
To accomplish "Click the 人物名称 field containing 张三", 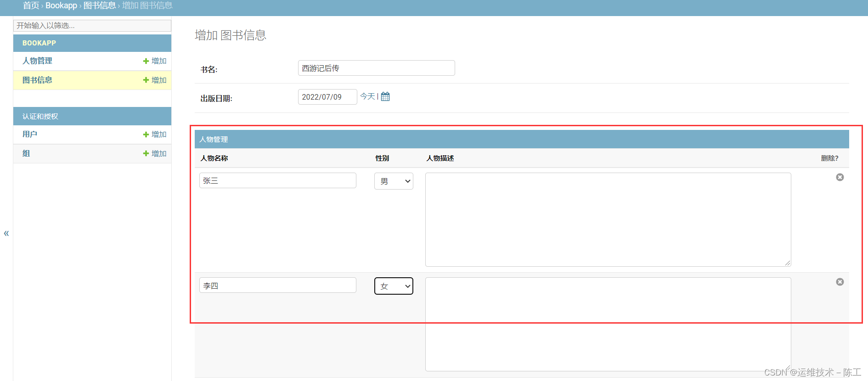I will pos(277,180).
